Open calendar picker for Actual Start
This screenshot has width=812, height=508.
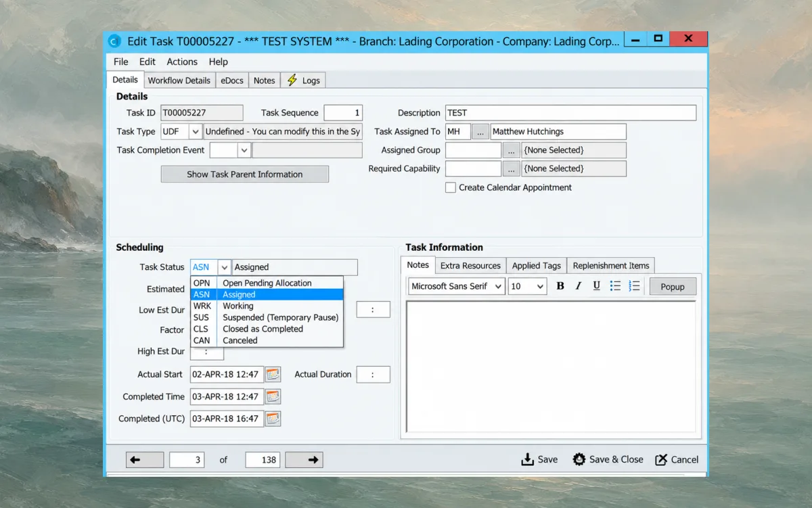(x=273, y=374)
